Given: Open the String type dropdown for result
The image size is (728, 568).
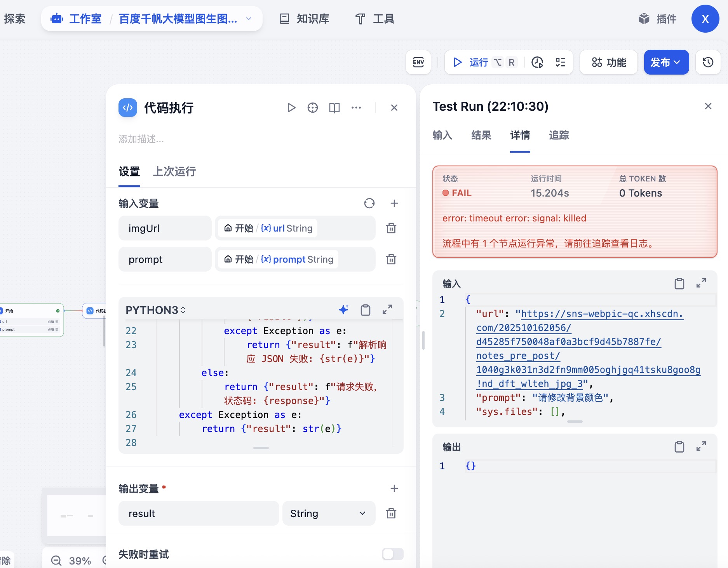Looking at the screenshot, I should point(328,513).
